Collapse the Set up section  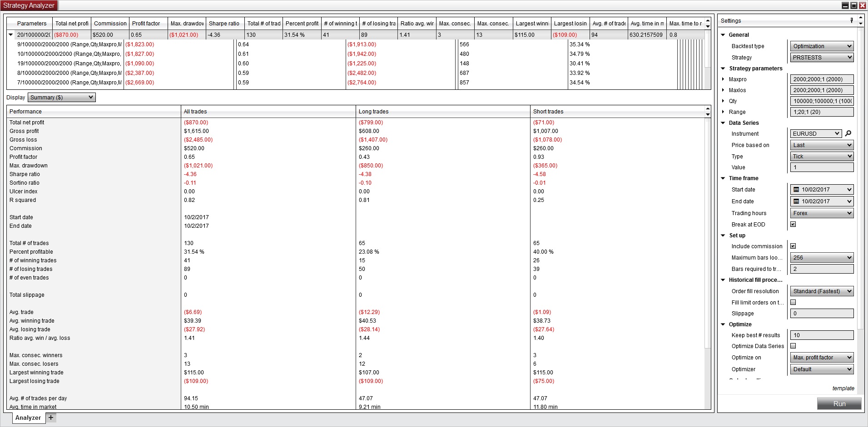pyautogui.click(x=723, y=236)
